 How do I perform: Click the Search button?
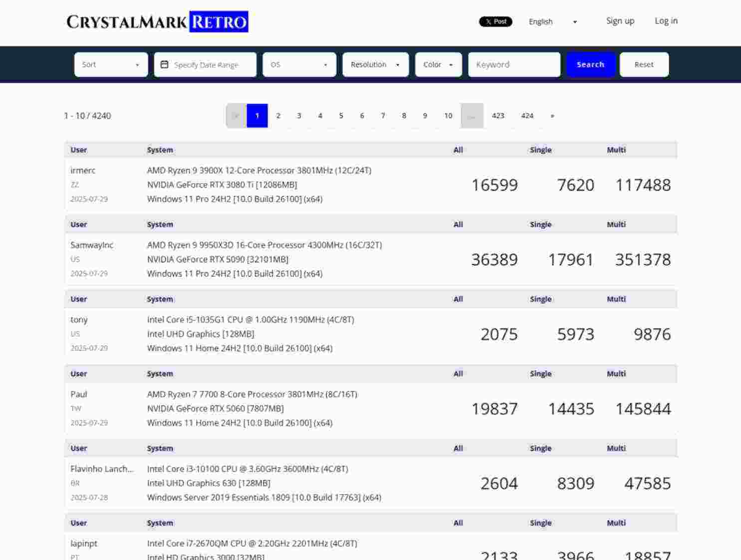[590, 64]
